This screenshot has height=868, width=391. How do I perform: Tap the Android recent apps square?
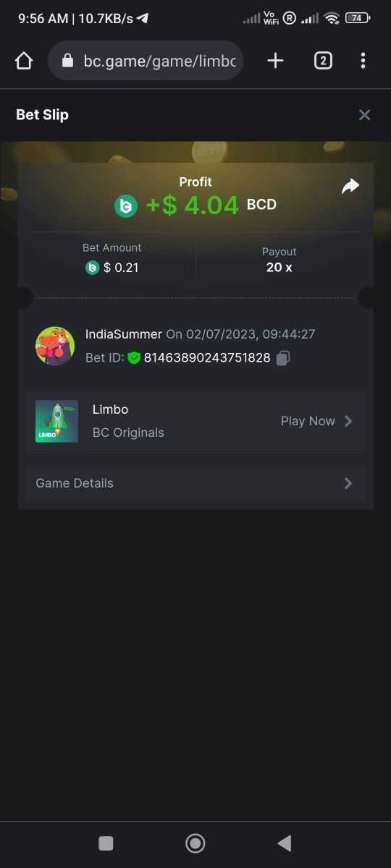click(x=106, y=843)
